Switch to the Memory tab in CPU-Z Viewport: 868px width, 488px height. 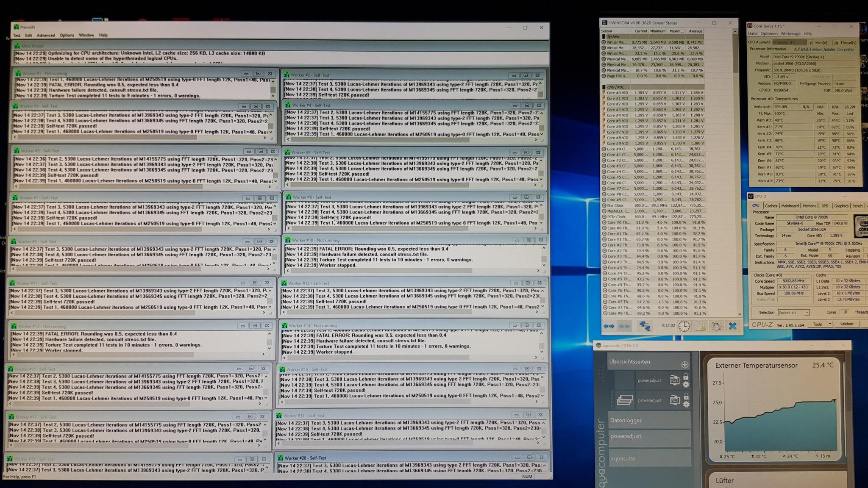click(809, 206)
